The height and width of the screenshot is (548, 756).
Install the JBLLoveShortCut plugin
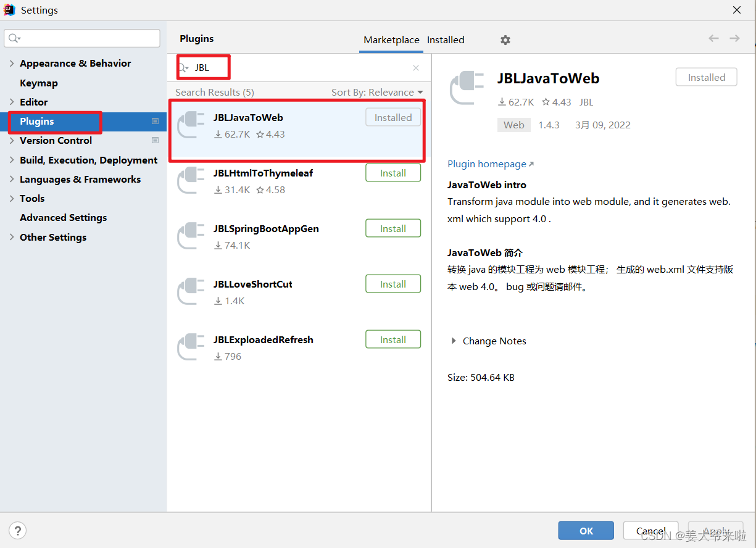pos(393,284)
